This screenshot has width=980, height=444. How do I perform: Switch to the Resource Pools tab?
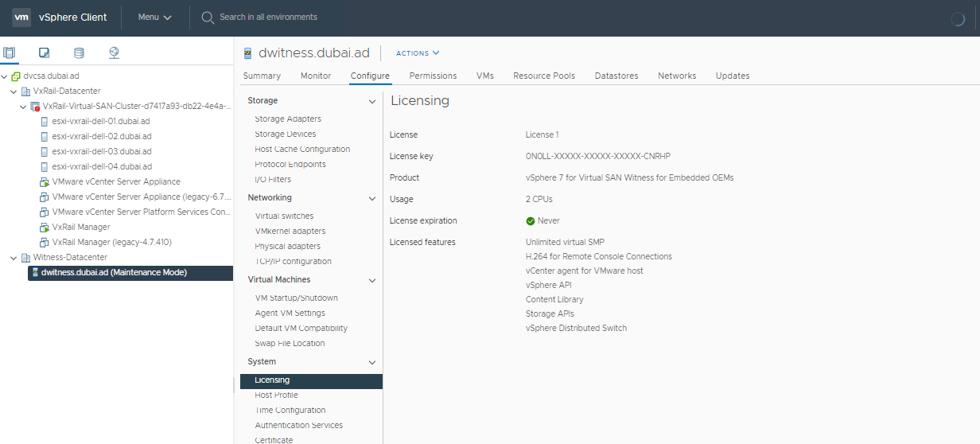[x=544, y=76]
